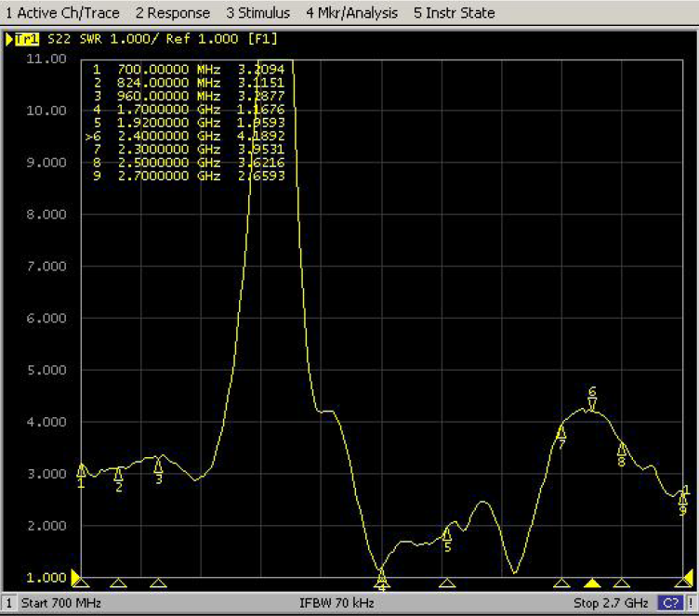
Task: Open the 3 Stimulus menu
Action: click(x=258, y=13)
